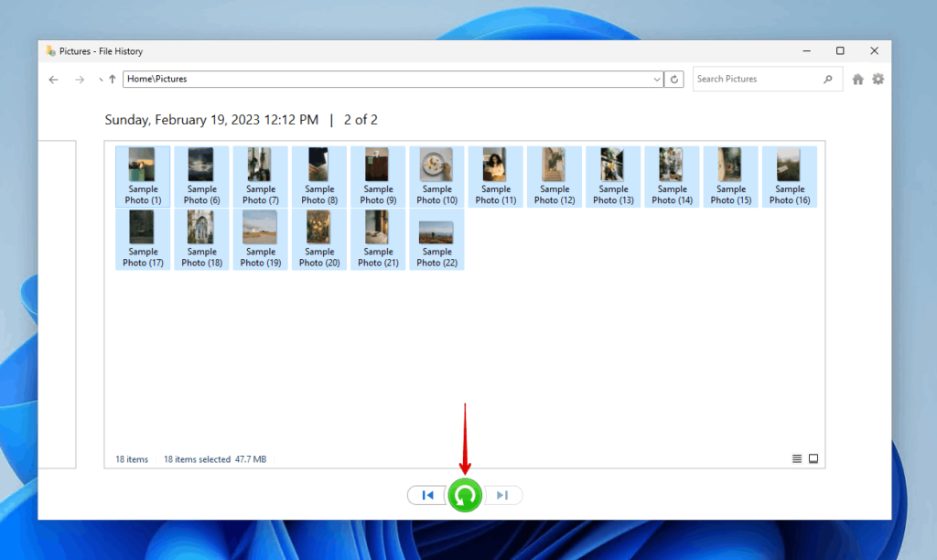Go to the previous version with the left arrow
This screenshot has width=937, height=560.
click(x=426, y=494)
